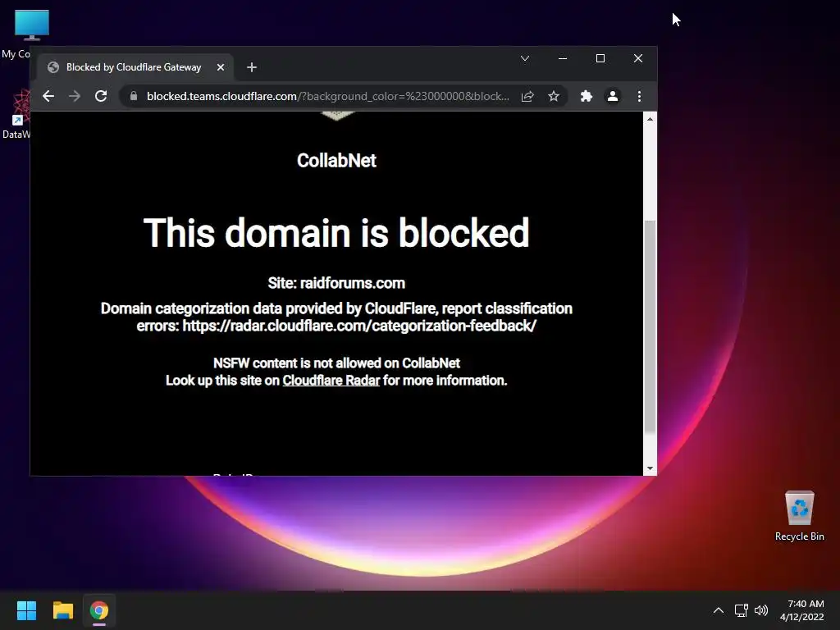Click the CollabNet title text
Screen dimensions: 840x630
336,160
